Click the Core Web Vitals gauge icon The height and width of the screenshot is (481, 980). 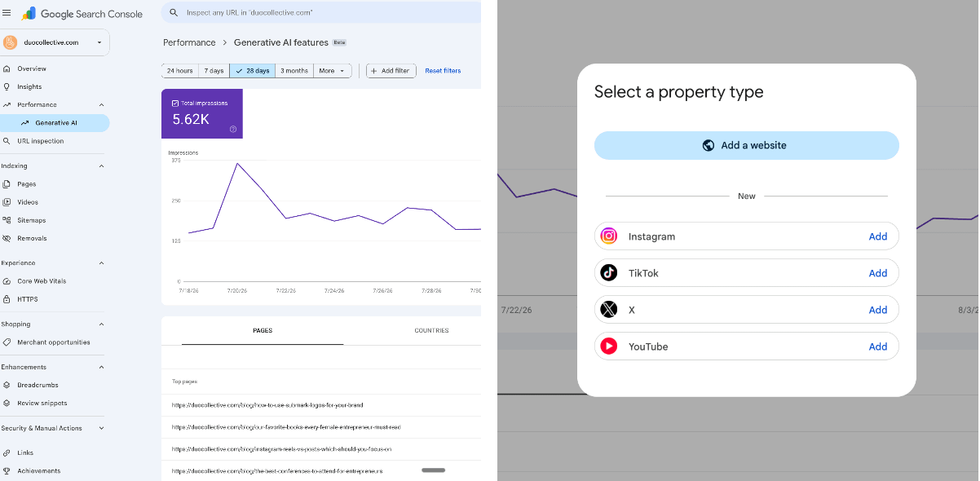tap(7, 281)
